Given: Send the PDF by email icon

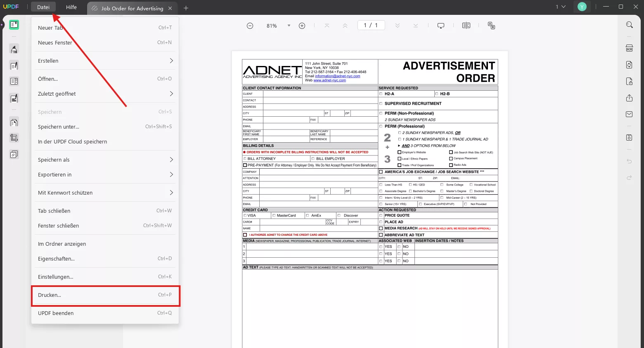Looking at the screenshot, I should point(629,114).
